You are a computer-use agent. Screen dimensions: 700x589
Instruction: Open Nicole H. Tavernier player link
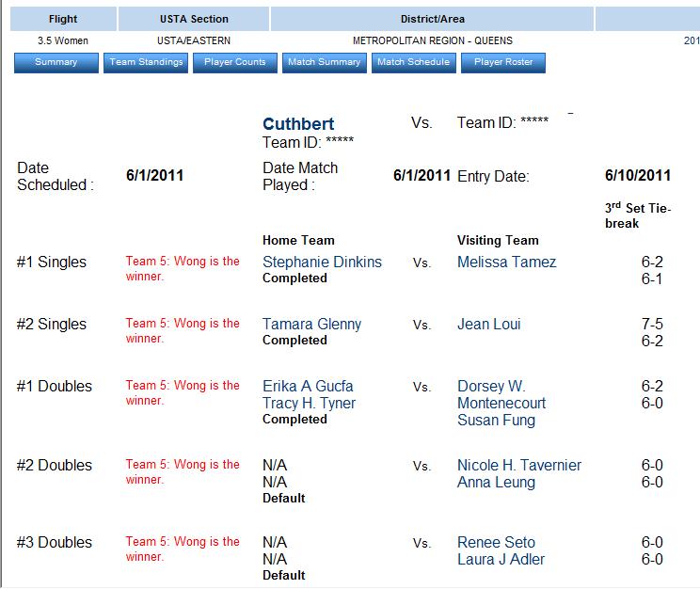click(518, 466)
